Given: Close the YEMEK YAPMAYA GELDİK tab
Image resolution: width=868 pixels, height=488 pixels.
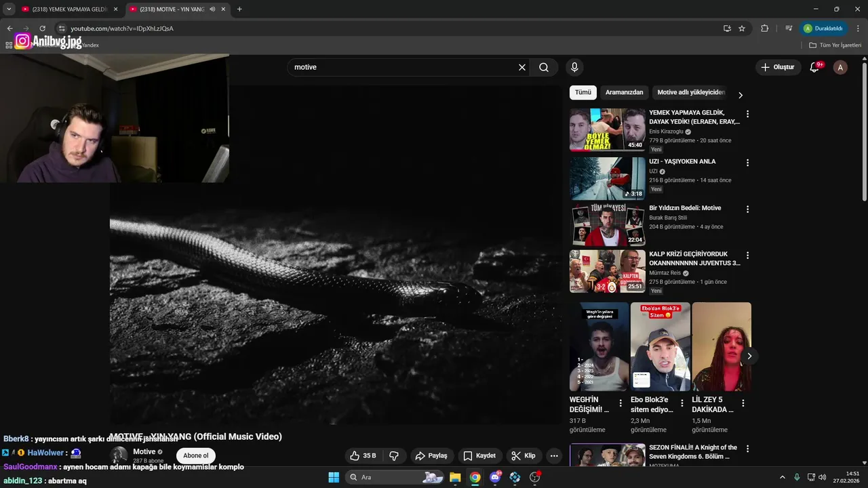Looking at the screenshot, I should click(115, 9).
